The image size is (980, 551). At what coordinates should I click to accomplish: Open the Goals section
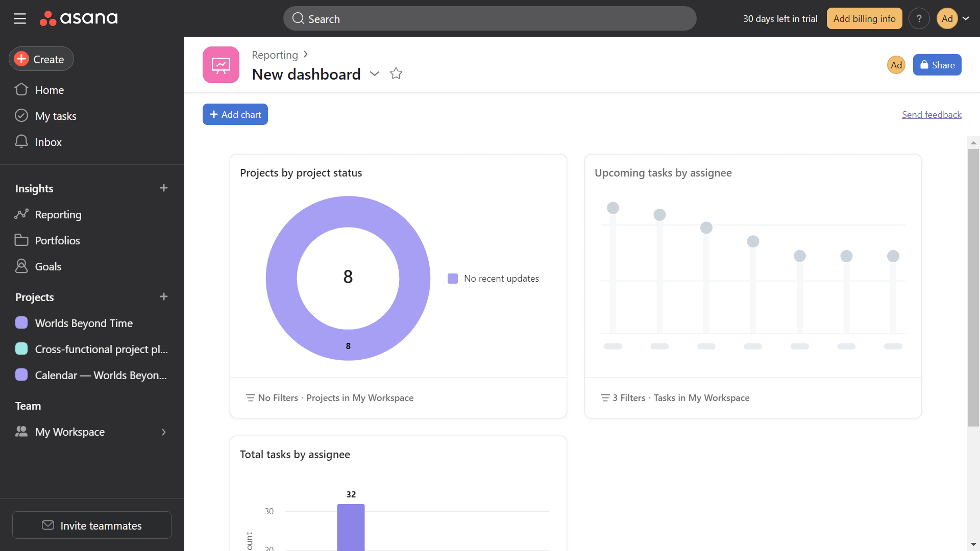point(49,266)
